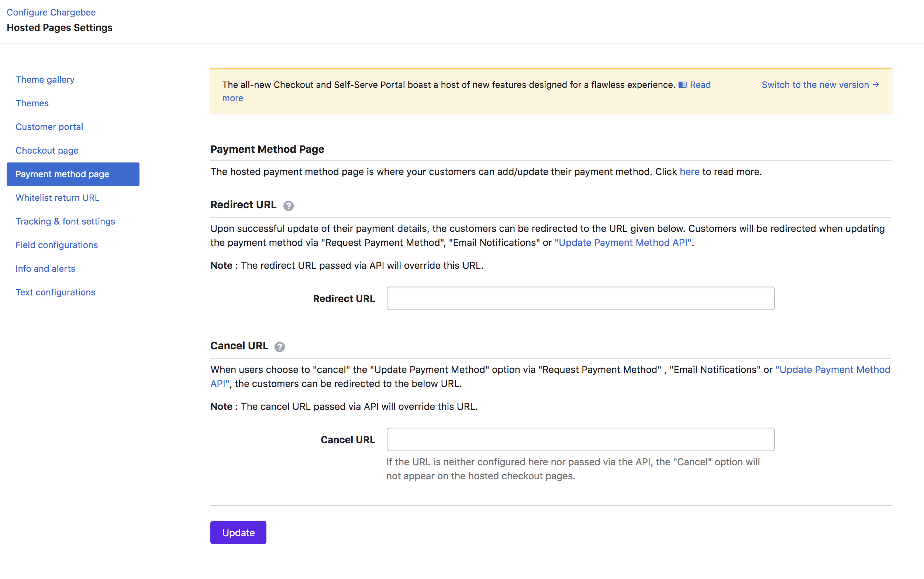Click the Redirect URL help question icon

pyautogui.click(x=288, y=206)
